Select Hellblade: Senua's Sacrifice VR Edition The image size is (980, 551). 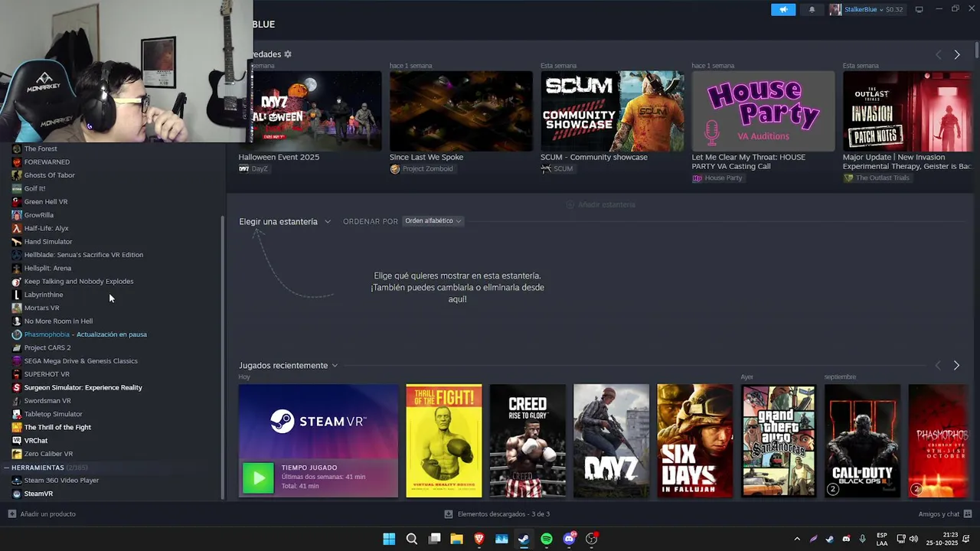(x=83, y=255)
